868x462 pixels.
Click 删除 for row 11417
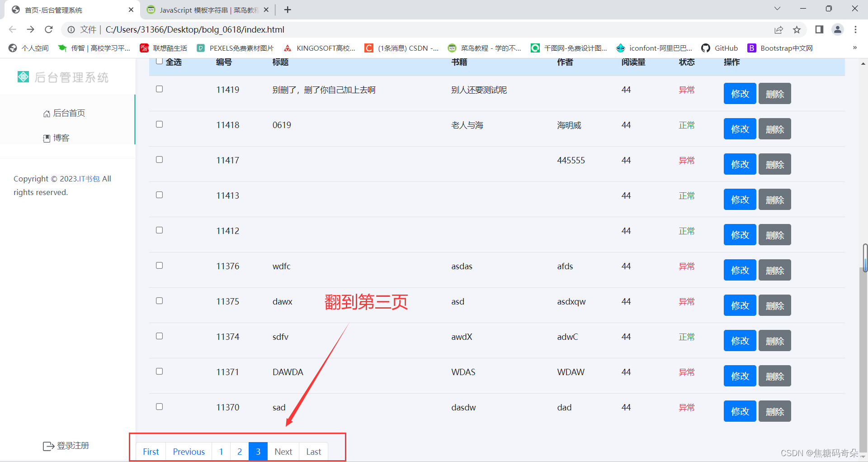pos(774,164)
